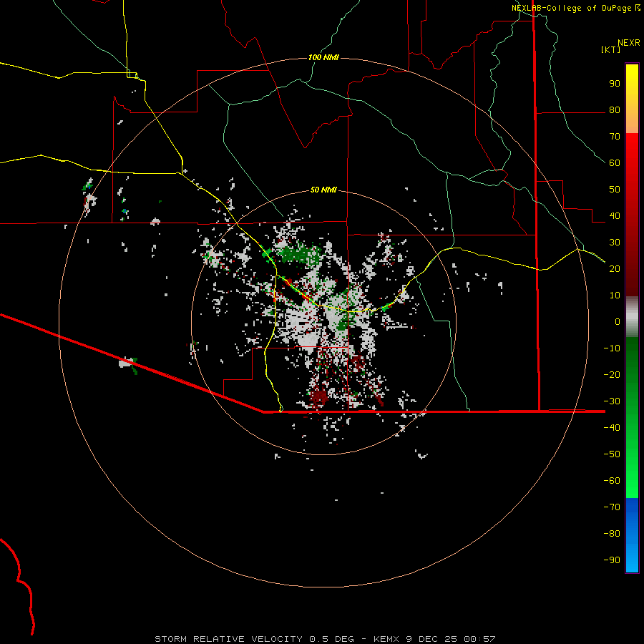Screen dimensions: 644x644
Task: Click the -50 value on velocity scale
Action: pyautogui.click(x=612, y=454)
